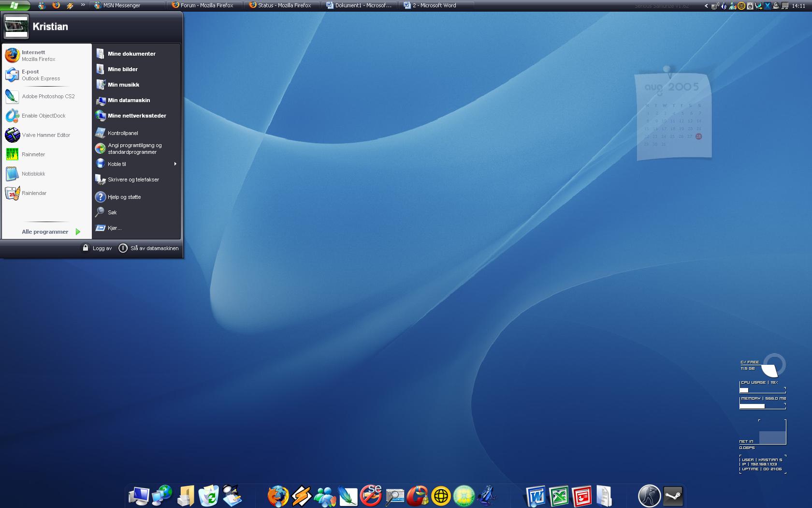Viewport: 812px width, 508px height.
Task: Open Rainmeter from the Start menu
Action: tap(47, 154)
